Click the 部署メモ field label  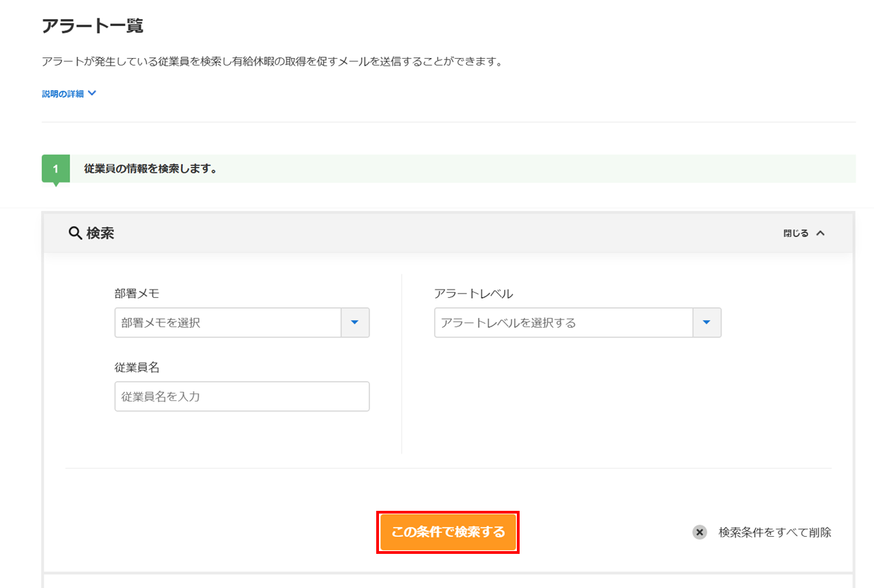pos(137,294)
